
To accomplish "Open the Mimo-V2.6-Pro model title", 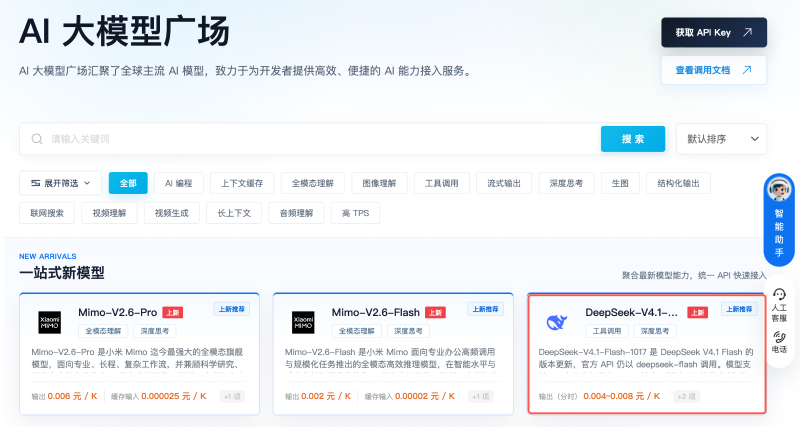I will [117, 312].
